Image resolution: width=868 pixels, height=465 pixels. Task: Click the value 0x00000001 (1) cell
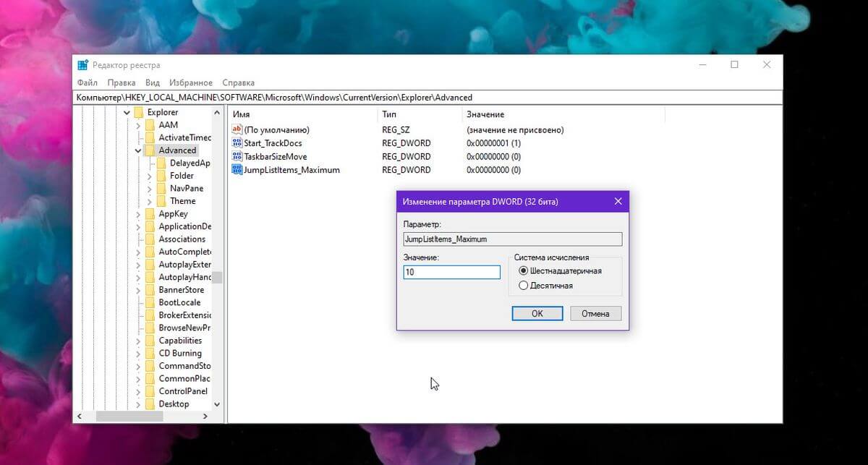pos(493,143)
